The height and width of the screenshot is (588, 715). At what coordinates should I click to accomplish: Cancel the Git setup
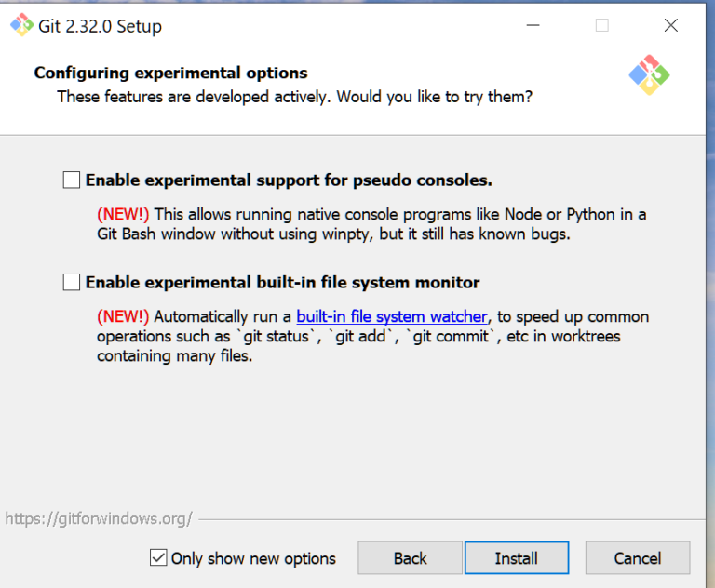pyautogui.click(x=637, y=558)
